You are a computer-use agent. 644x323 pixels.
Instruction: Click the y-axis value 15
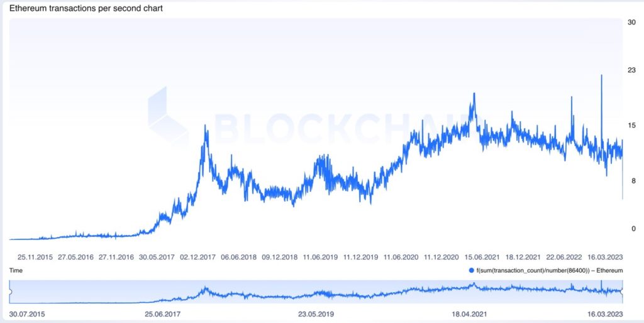point(631,126)
